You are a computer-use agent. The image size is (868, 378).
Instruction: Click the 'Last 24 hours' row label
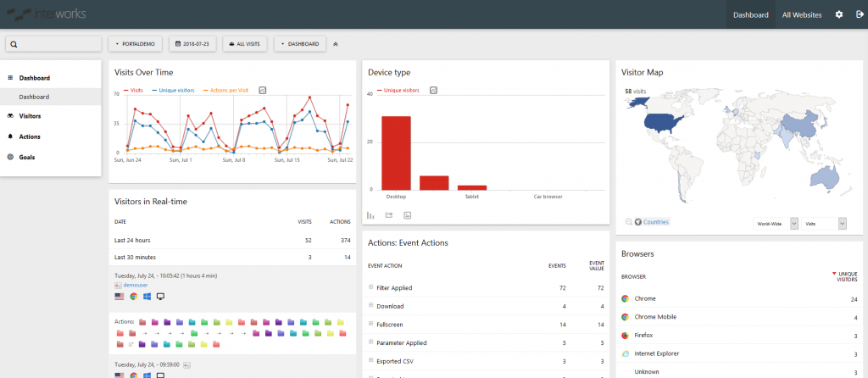coord(132,240)
